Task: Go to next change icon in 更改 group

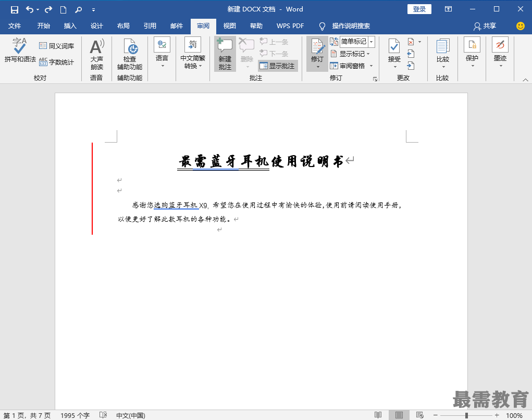Action: click(x=411, y=66)
